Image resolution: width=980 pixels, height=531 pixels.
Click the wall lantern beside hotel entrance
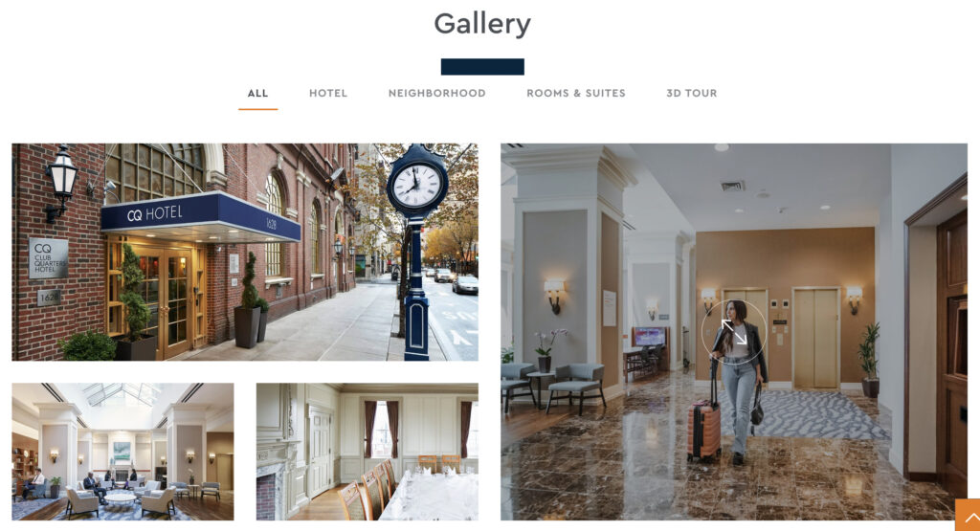tap(62, 183)
